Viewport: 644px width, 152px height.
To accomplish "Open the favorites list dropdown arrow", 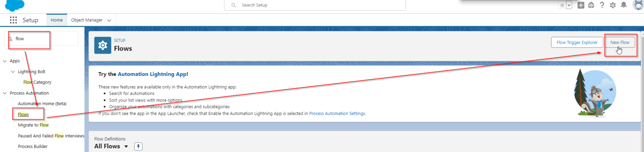I will tap(569, 5).
